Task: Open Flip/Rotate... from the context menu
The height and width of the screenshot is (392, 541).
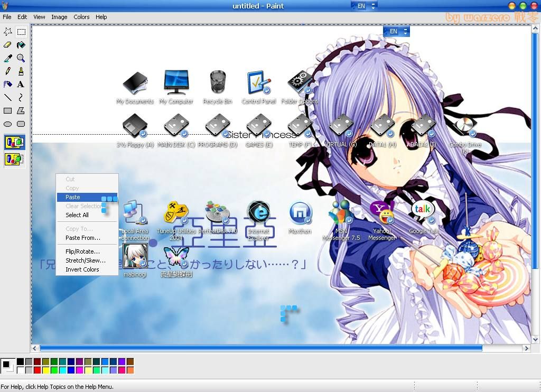Action: [87, 251]
